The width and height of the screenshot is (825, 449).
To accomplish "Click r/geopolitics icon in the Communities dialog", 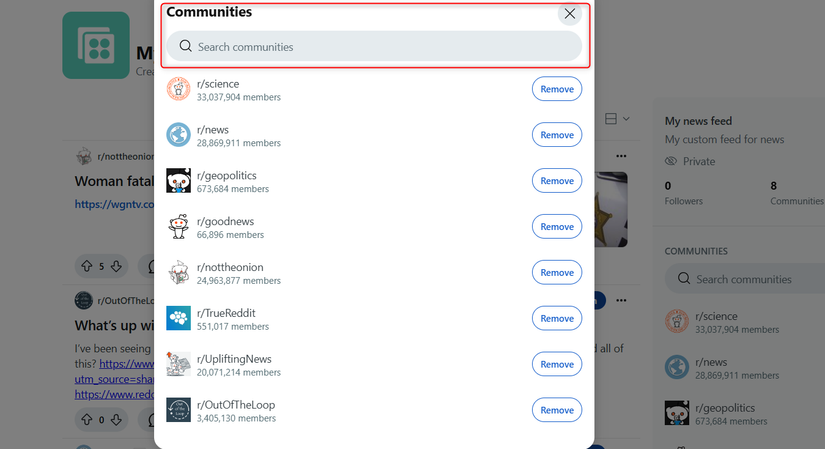I will [178, 181].
